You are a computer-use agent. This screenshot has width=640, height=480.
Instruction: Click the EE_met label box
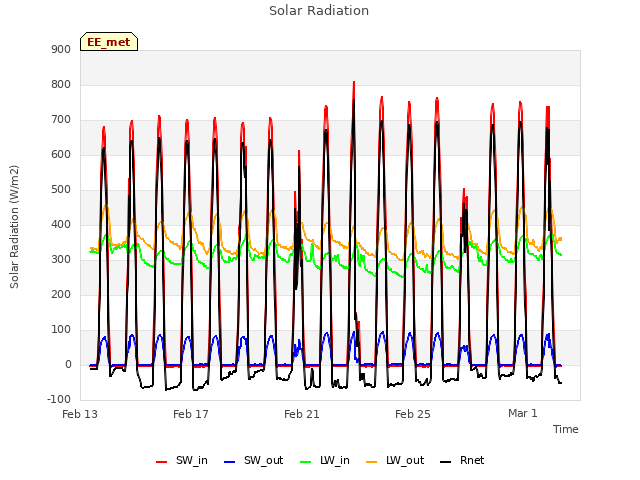(x=109, y=42)
